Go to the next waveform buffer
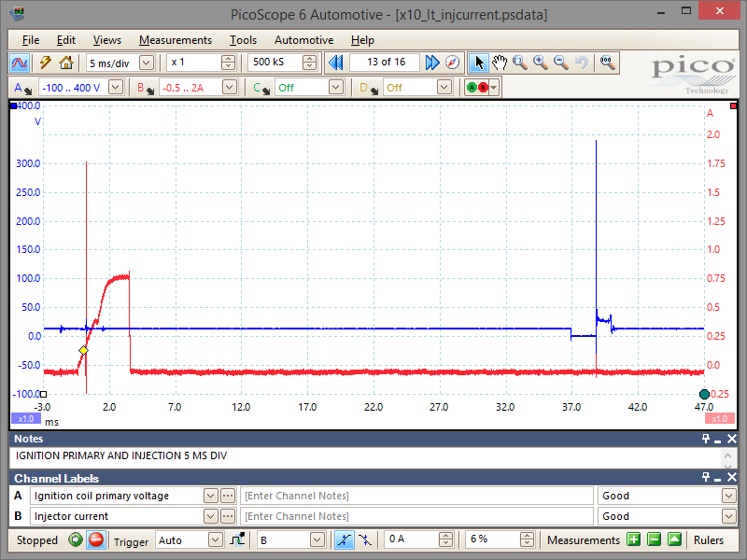The height and width of the screenshot is (560, 747). point(432,63)
